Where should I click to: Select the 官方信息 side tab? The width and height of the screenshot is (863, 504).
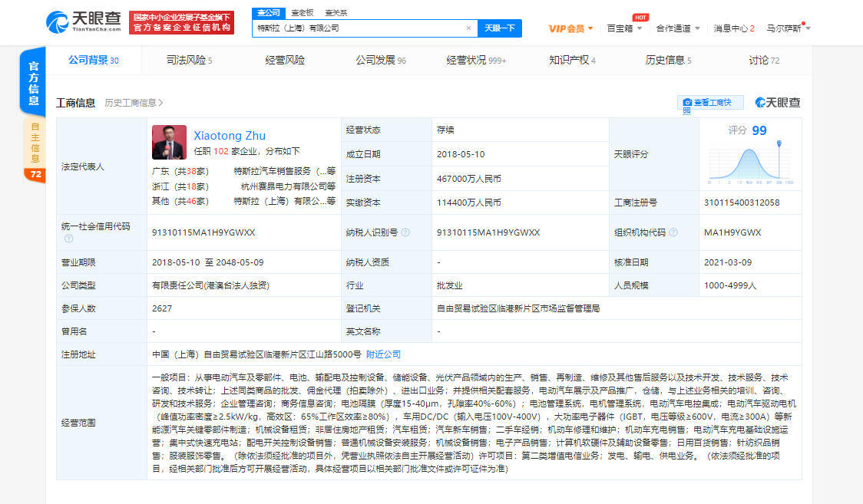pyautogui.click(x=34, y=82)
